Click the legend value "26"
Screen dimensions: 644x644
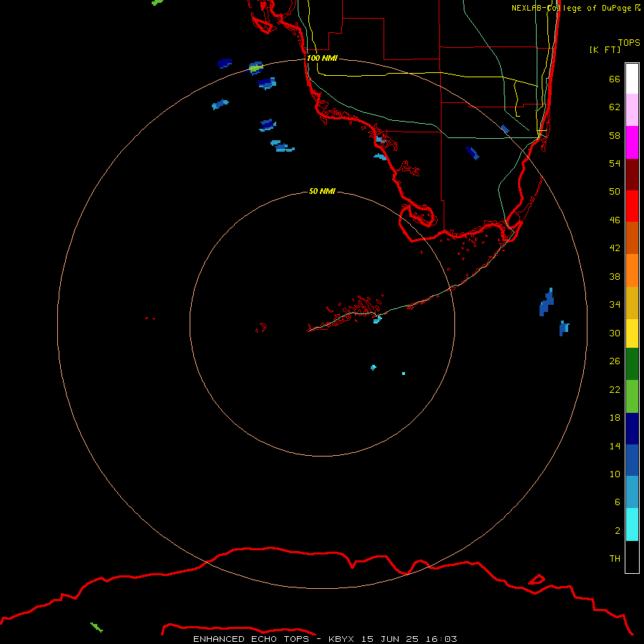pyautogui.click(x=615, y=361)
